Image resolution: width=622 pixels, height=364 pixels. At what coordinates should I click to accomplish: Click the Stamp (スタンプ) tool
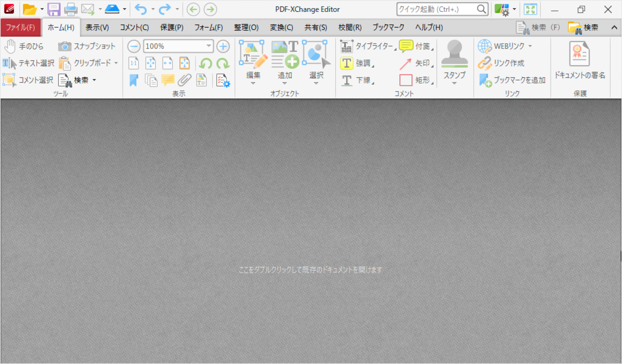454,61
